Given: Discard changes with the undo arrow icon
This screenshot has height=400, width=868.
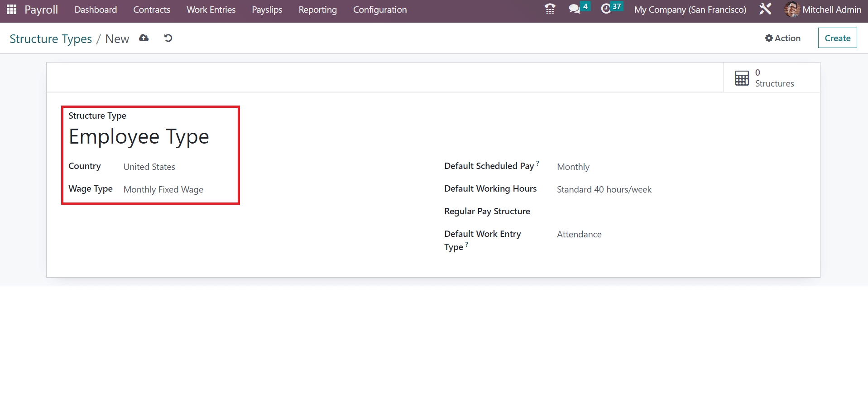Looking at the screenshot, I should click(168, 39).
